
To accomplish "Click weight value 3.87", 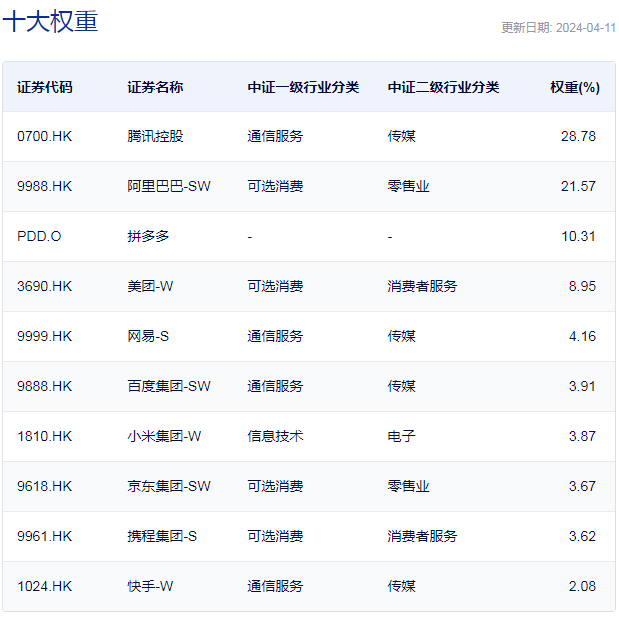I will pos(582,436).
